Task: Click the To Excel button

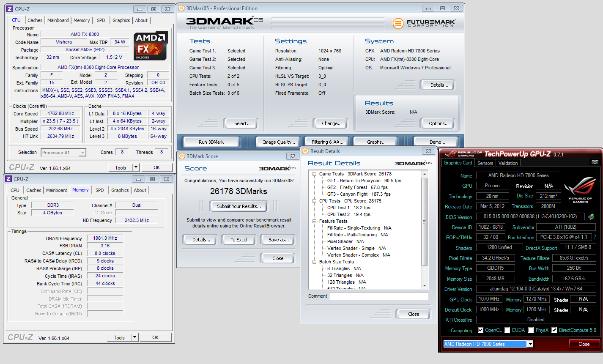Action: pos(239,240)
